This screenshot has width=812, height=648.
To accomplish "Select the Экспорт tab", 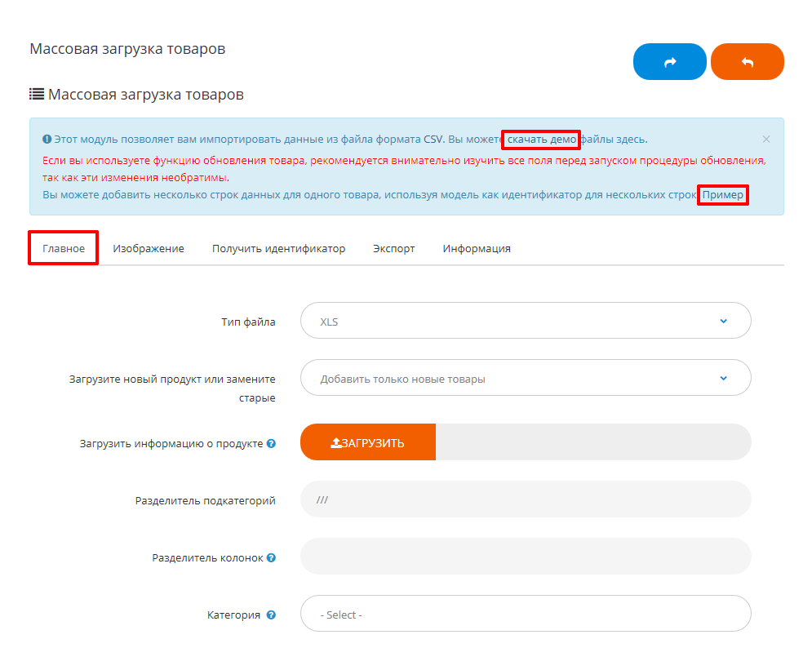I will [394, 248].
